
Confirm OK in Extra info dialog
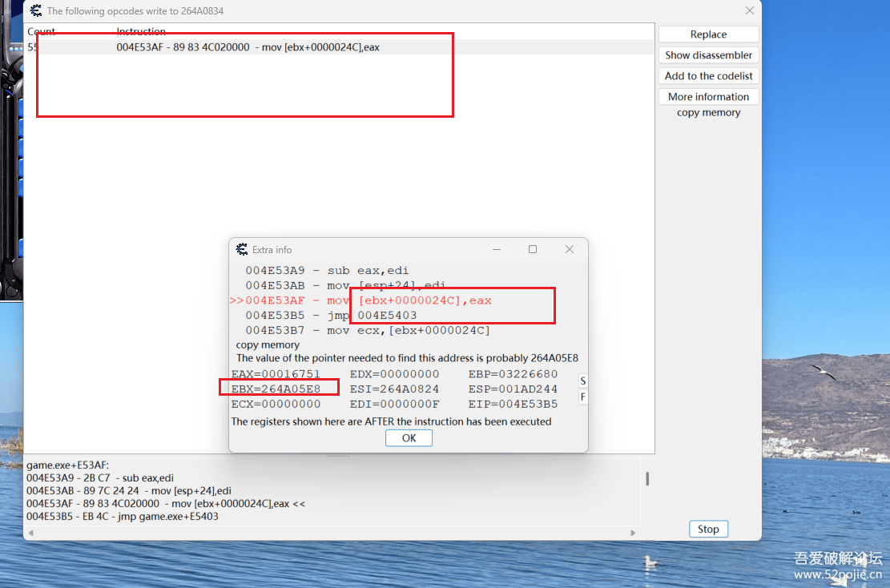pyautogui.click(x=409, y=438)
